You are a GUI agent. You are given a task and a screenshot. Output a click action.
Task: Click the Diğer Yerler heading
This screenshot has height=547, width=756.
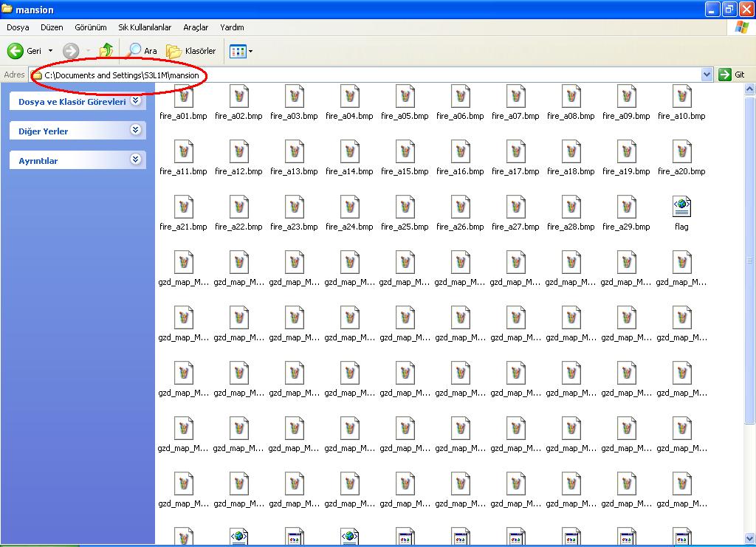pyautogui.click(x=44, y=131)
